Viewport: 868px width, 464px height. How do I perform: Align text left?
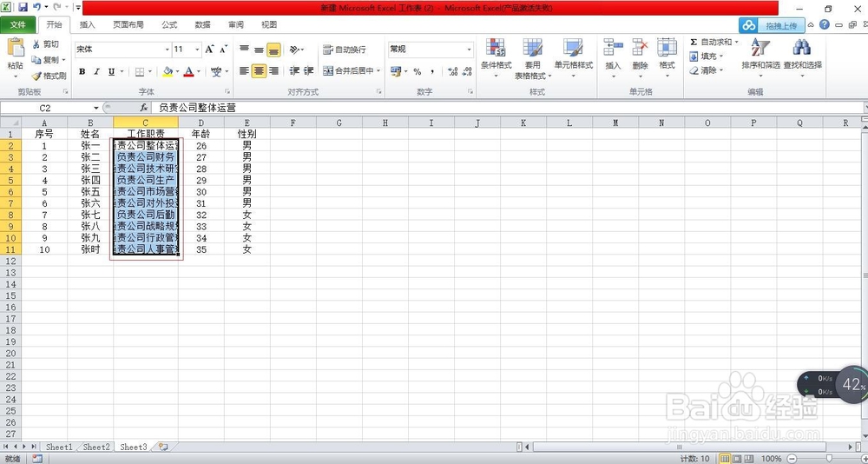click(x=244, y=71)
